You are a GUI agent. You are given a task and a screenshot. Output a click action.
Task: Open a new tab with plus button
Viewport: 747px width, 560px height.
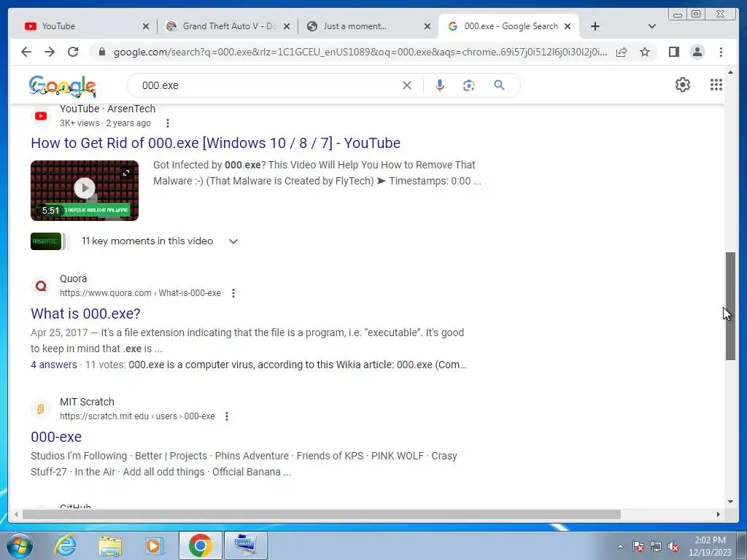(x=595, y=26)
